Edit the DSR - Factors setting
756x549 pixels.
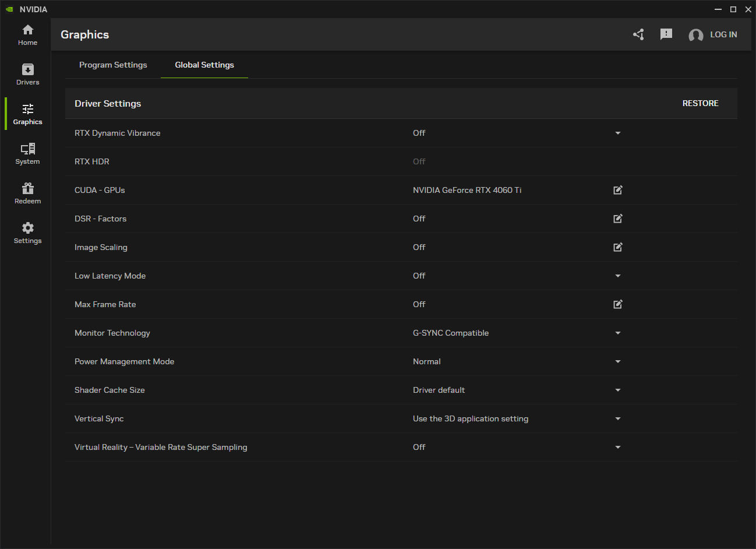tap(617, 219)
